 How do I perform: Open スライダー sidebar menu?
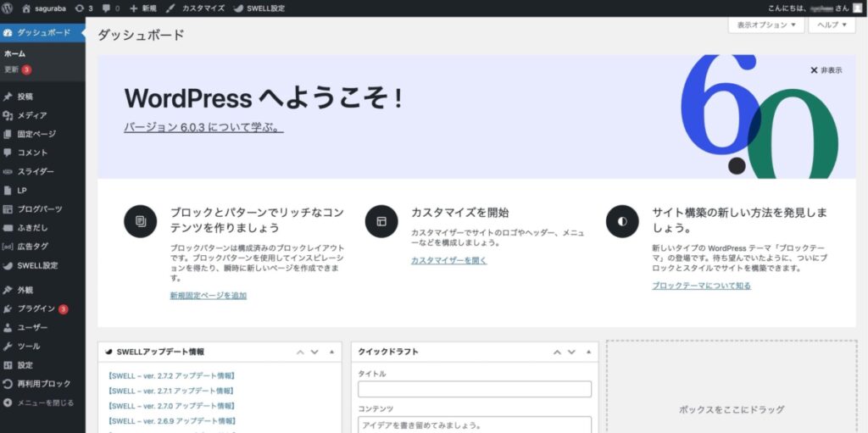tap(42, 172)
